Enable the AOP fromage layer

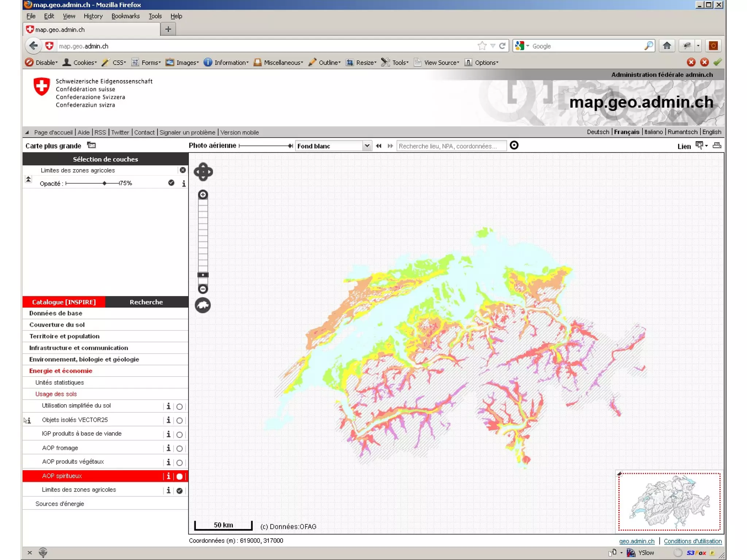179,449
